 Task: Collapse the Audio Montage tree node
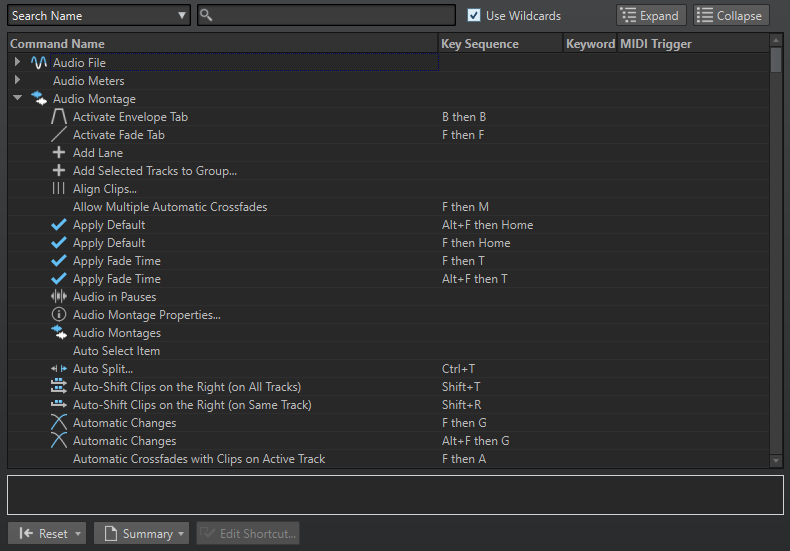click(17, 99)
